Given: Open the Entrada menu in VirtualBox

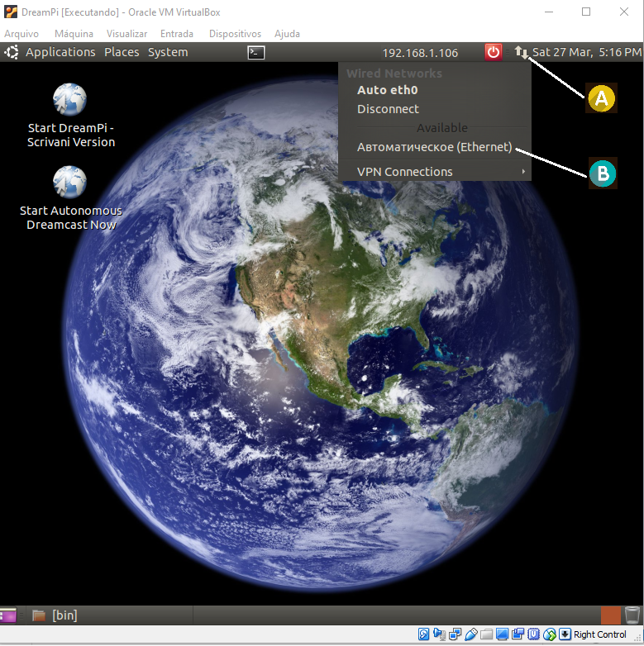Looking at the screenshot, I should (176, 34).
